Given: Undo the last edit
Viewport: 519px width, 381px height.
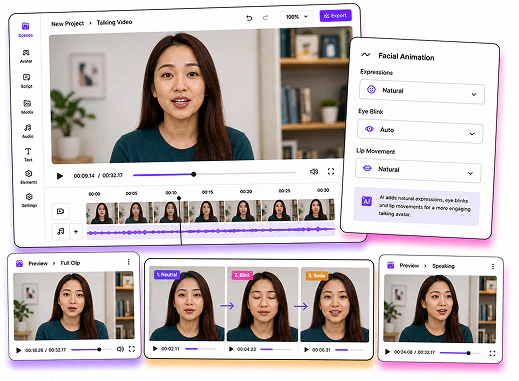Looking at the screenshot, I should point(249,18).
